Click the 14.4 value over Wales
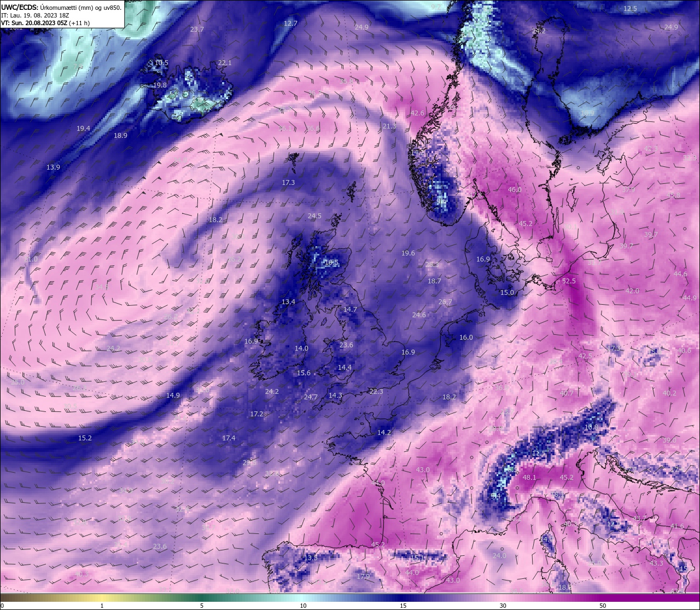Viewport: 700px width, 610px height. (x=345, y=368)
